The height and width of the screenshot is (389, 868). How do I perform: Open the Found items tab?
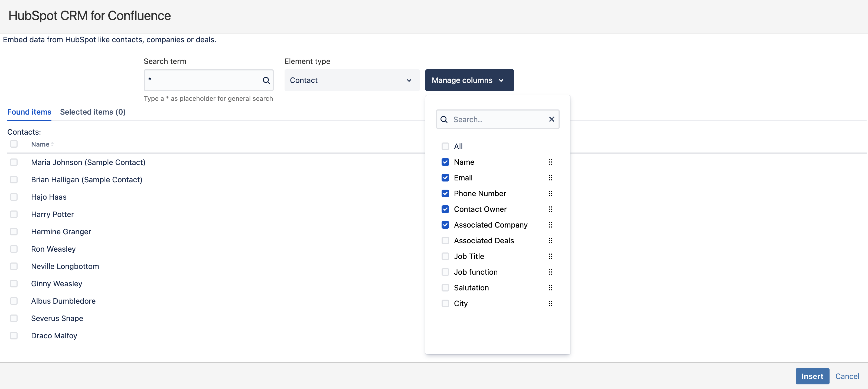click(29, 112)
